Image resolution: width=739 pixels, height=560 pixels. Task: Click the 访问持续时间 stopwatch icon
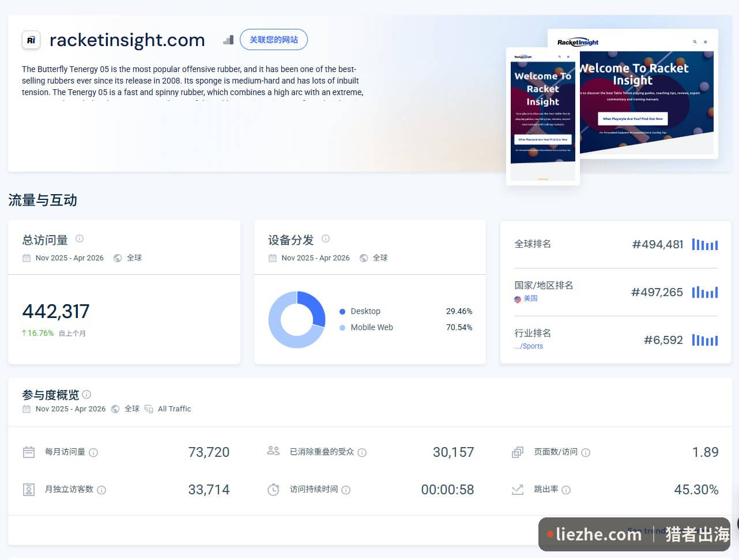pyautogui.click(x=273, y=489)
